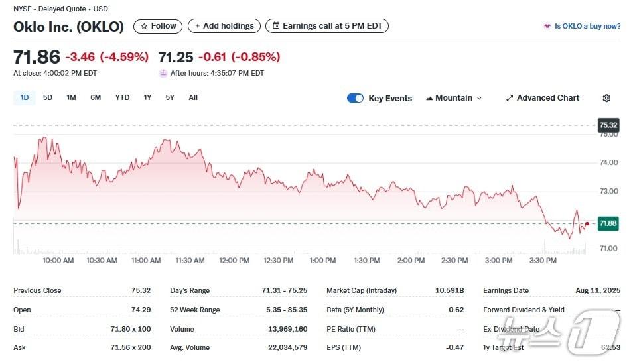This screenshot has height=364, width=629.
Task: Click the red current-price dot on chart
Action: tap(587, 223)
